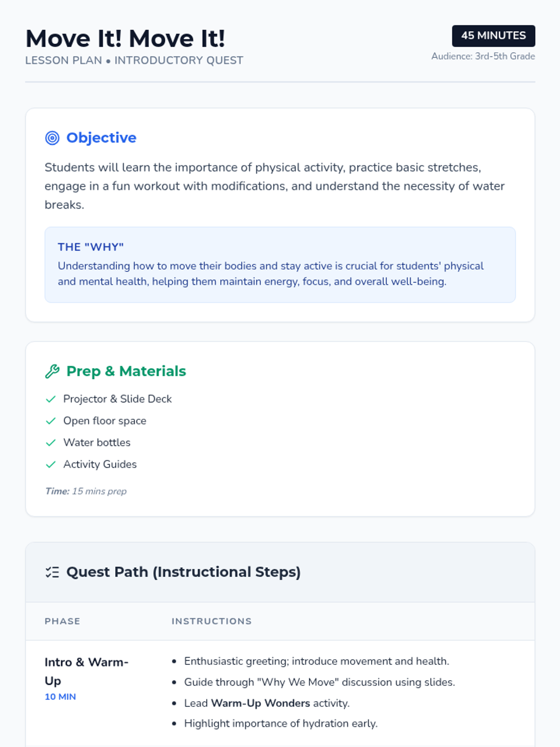The width and height of the screenshot is (560, 747).
Task: Click the Audience: 3rd-5th Grade text
Action: pos(483,56)
